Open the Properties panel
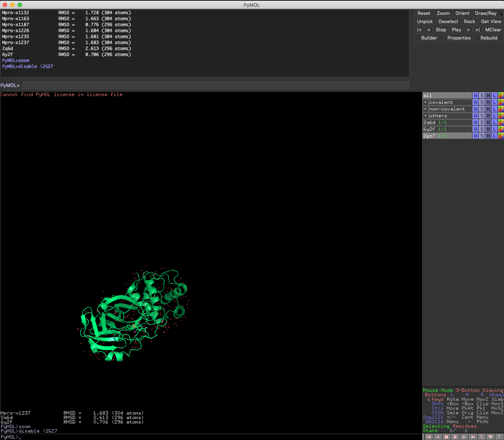 pyautogui.click(x=459, y=38)
